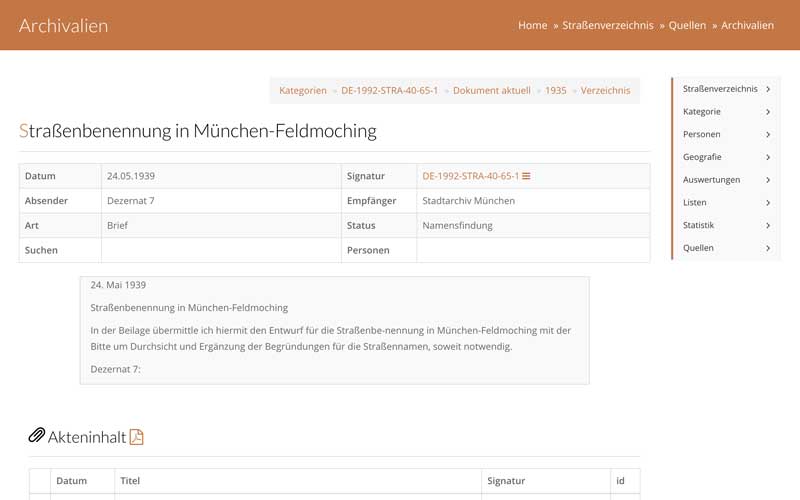The width and height of the screenshot is (800, 500).
Task: Click the paperclip icon before Akteninhalt
Action: pos(36,435)
